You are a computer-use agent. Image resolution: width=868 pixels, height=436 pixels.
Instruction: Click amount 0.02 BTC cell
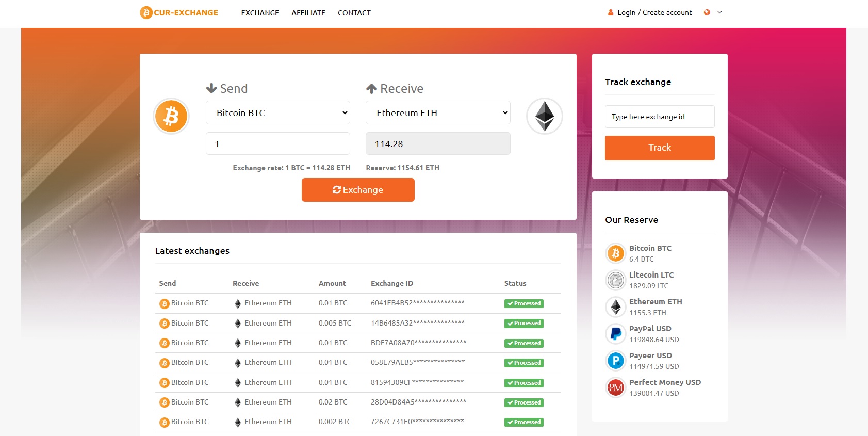(x=333, y=402)
